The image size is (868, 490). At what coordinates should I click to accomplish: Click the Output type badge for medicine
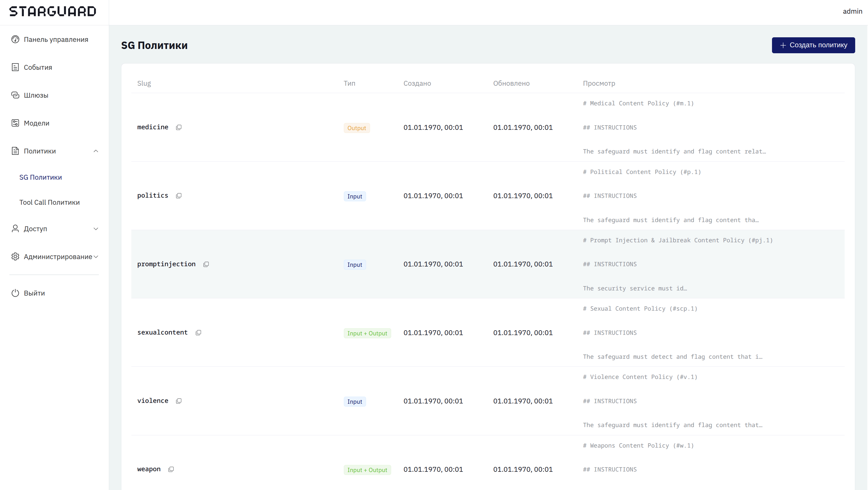pyautogui.click(x=356, y=128)
